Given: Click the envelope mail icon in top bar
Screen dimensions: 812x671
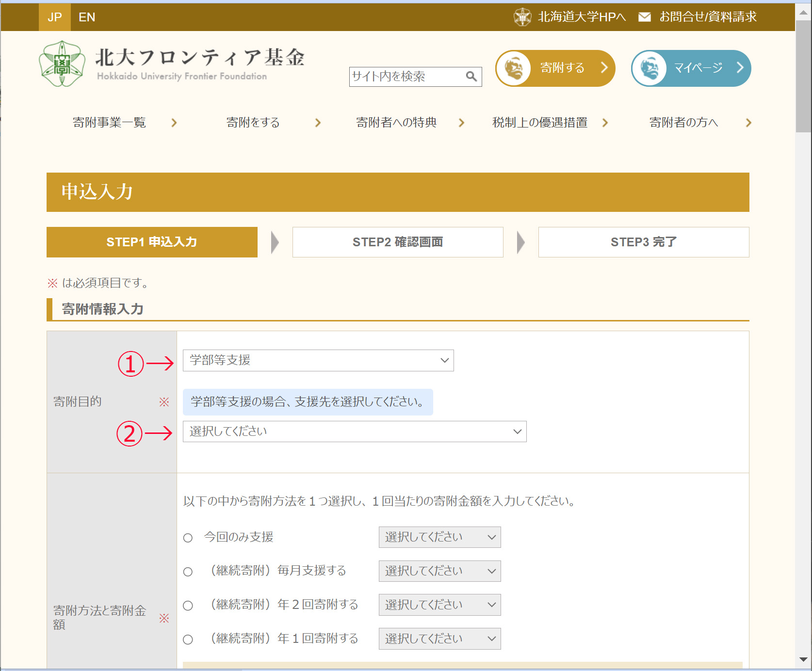Looking at the screenshot, I should pos(644,17).
